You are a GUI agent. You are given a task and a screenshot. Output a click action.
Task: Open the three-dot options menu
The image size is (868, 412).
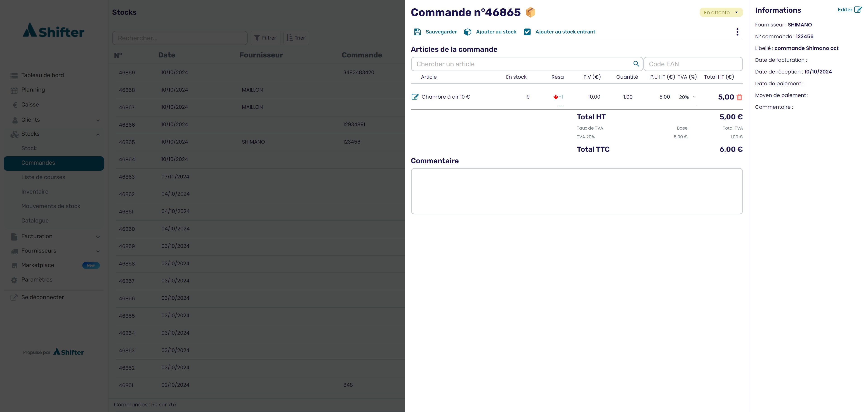(737, 32)
